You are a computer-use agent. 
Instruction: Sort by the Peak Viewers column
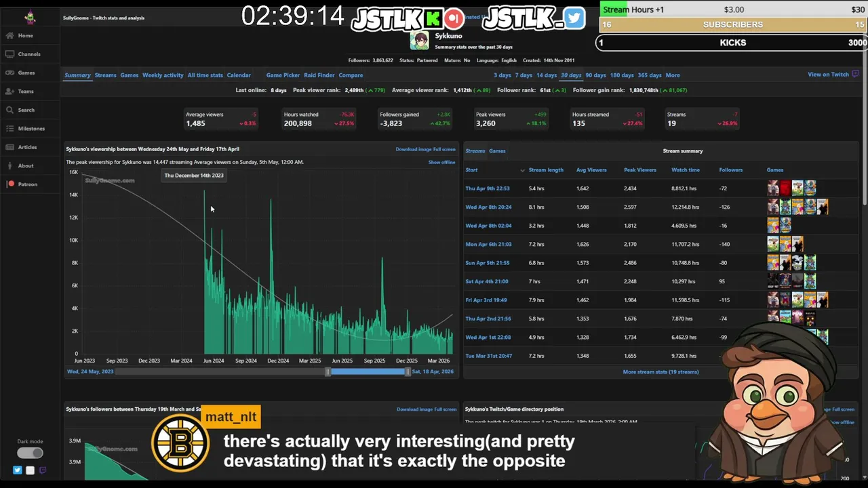click(x=640, y=170)
